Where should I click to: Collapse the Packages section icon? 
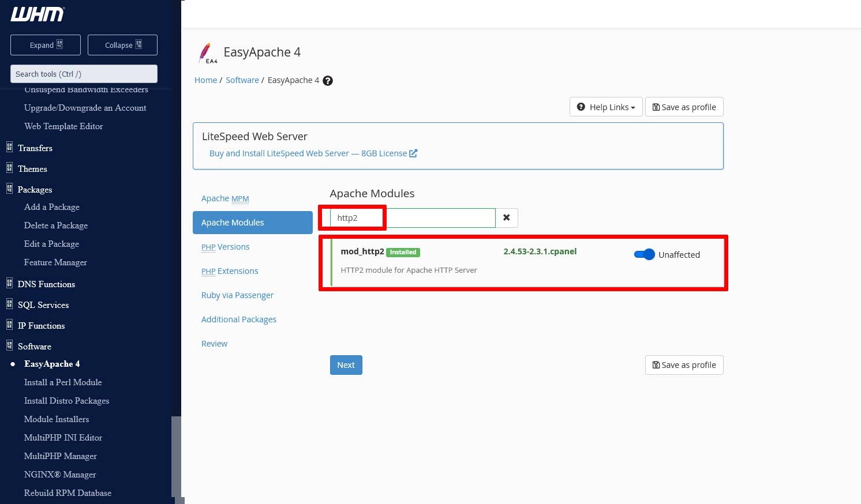click(x=9, y=189)
